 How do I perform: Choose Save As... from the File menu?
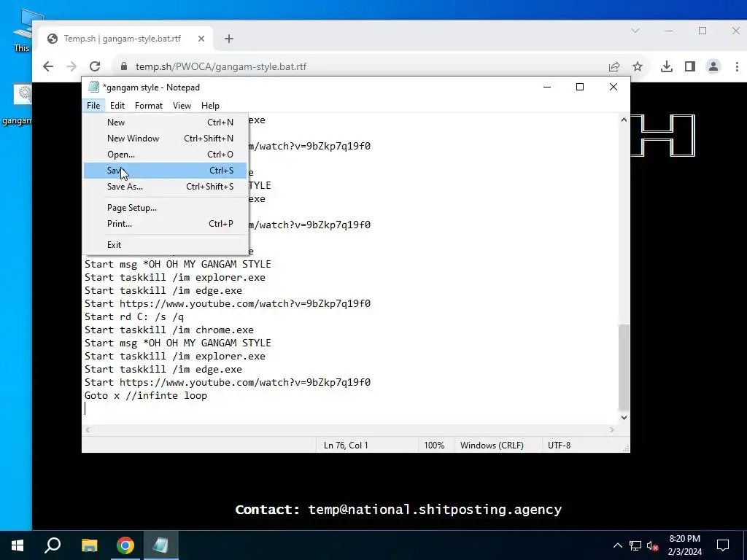click(166, 187)
